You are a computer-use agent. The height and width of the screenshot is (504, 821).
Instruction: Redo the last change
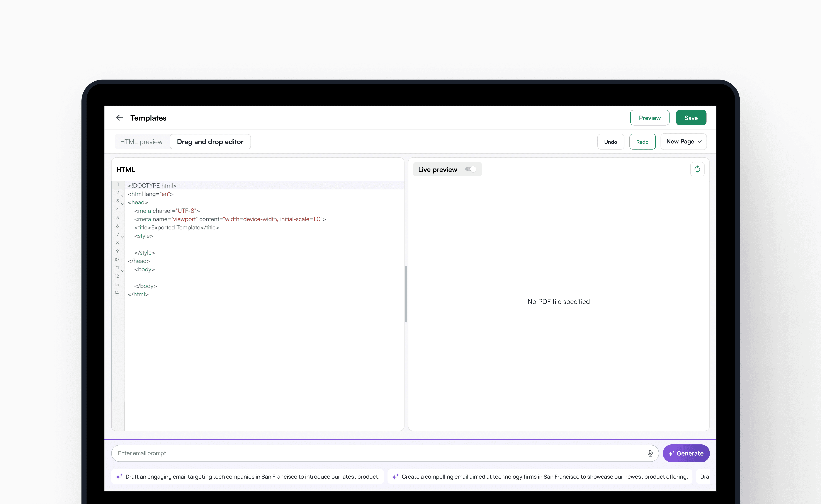point(642,142)
